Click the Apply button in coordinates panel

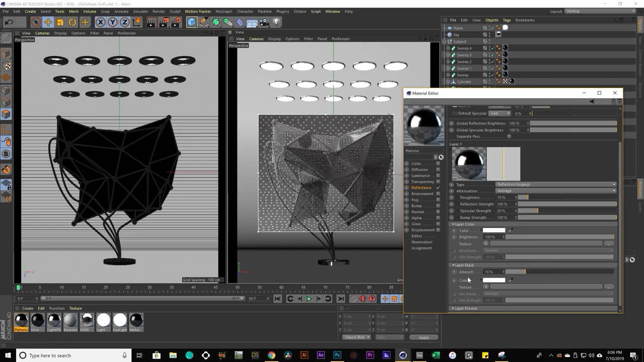click(x=424, y=337)
